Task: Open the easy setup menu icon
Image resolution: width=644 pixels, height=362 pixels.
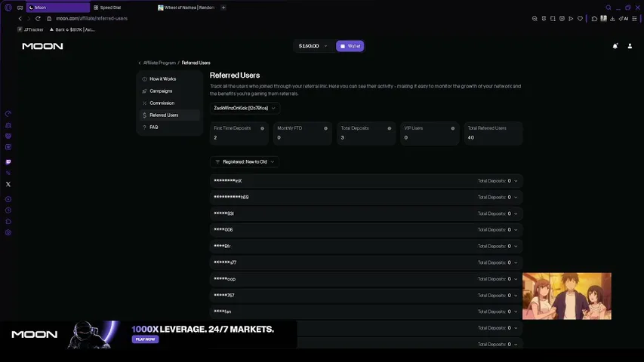Action: tap(634, 18)
